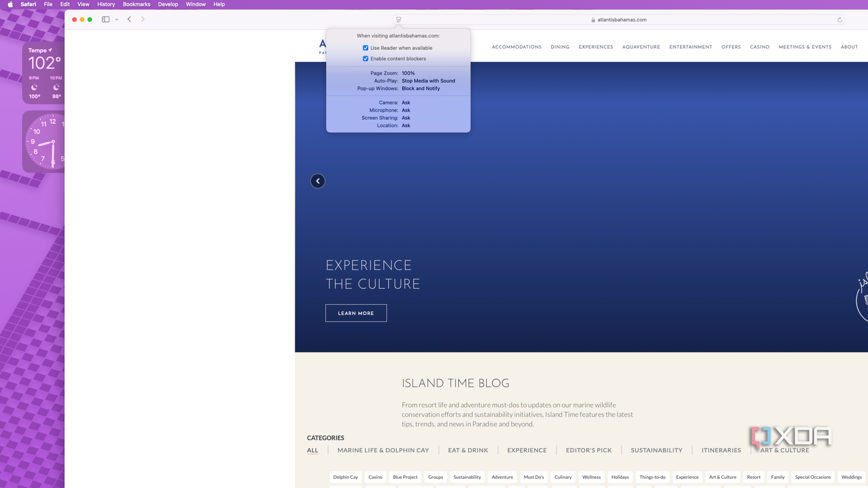Open the File menu
Screen dimensions: 868x488
tap(48, 4)
